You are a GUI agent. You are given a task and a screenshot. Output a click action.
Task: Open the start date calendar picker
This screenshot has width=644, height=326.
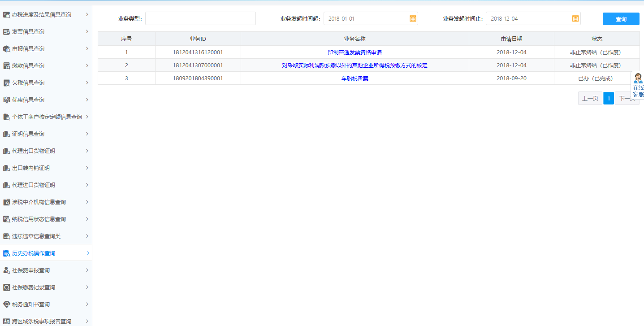[413, 18]
